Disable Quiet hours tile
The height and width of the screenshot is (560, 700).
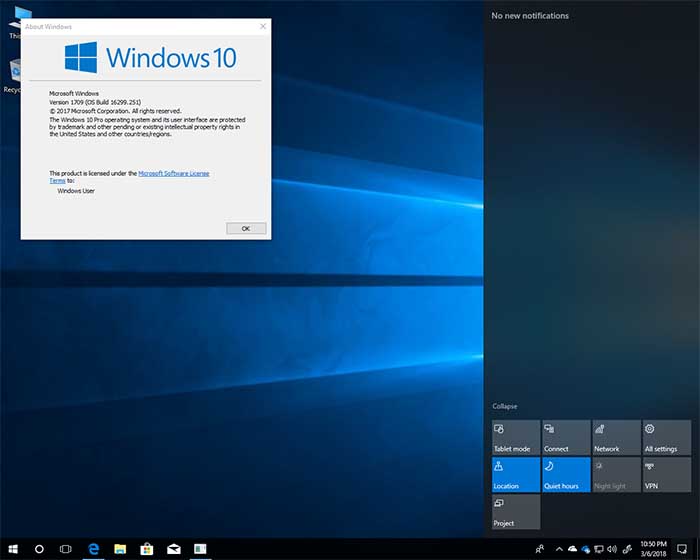point(566,475)
